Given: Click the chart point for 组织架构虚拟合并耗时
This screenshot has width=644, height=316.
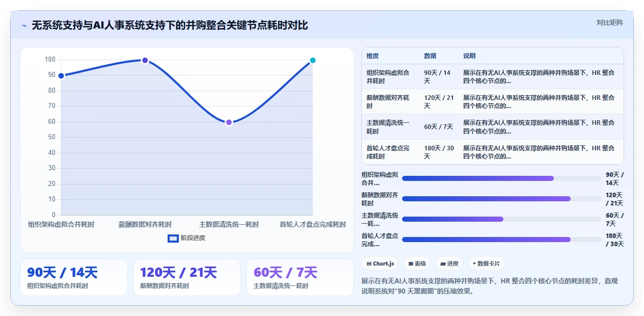Looking at the screenshot, I should click(x=61, y=76).
